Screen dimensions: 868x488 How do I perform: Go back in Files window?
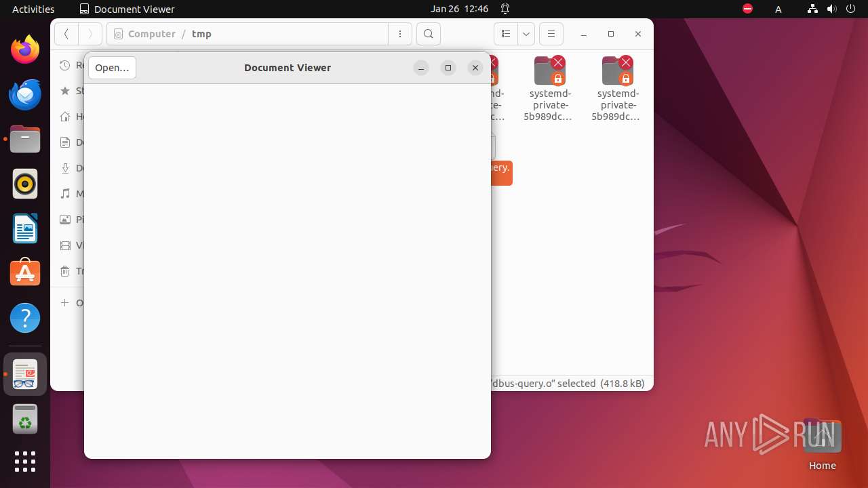point(66,34)
